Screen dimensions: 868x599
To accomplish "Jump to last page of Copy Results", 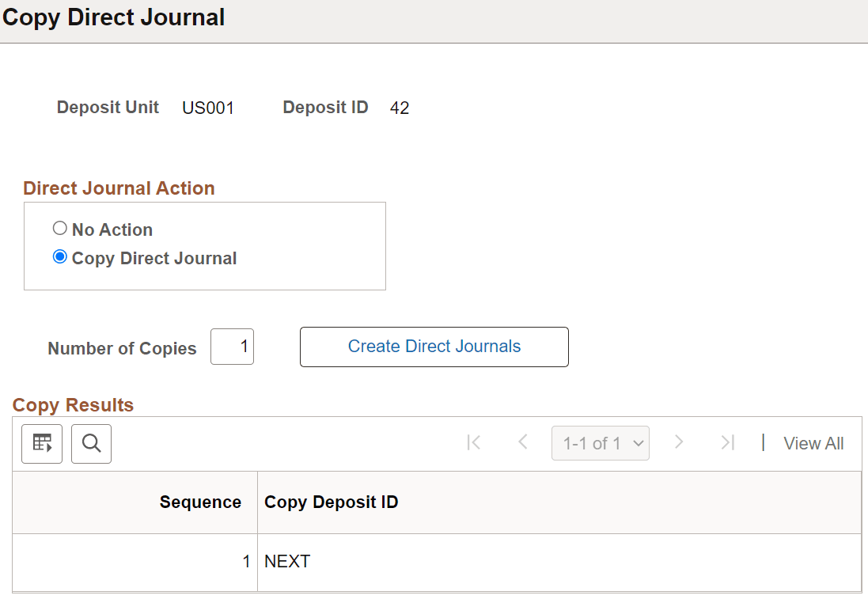I will tap(727, 443).
